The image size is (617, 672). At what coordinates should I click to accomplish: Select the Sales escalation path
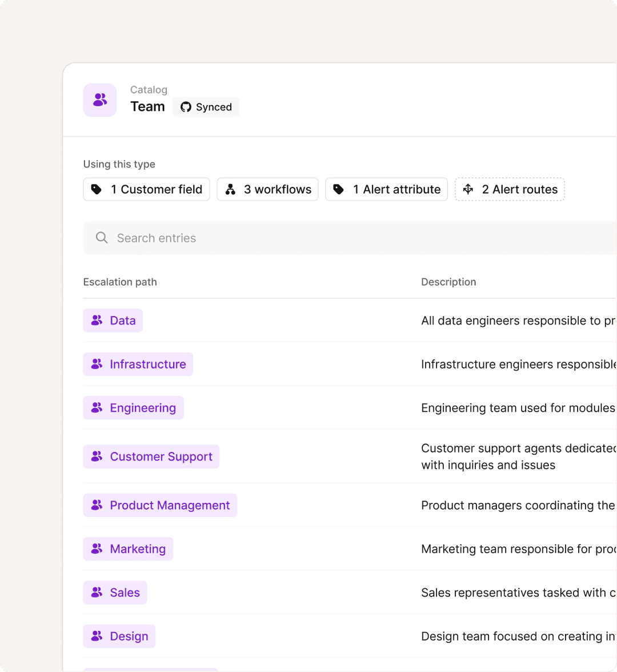tap(115, 593)
